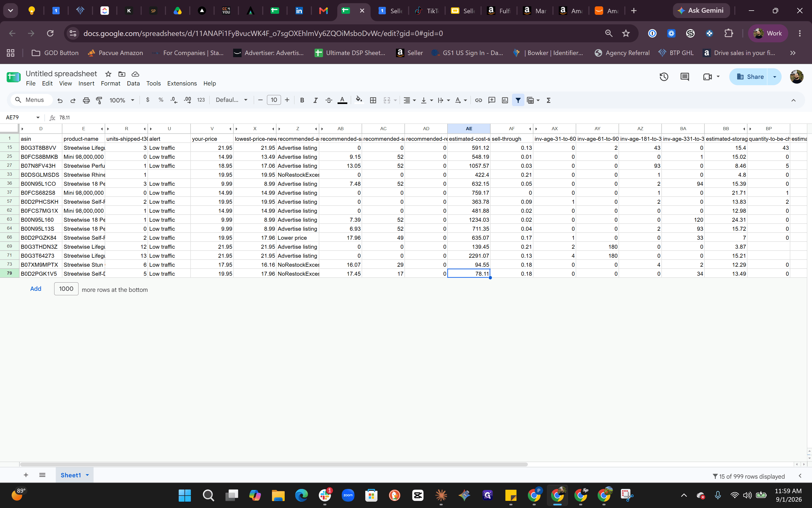
Task: Toggle the filter button off
Action: pyautogui.click(x=518, y=100)
